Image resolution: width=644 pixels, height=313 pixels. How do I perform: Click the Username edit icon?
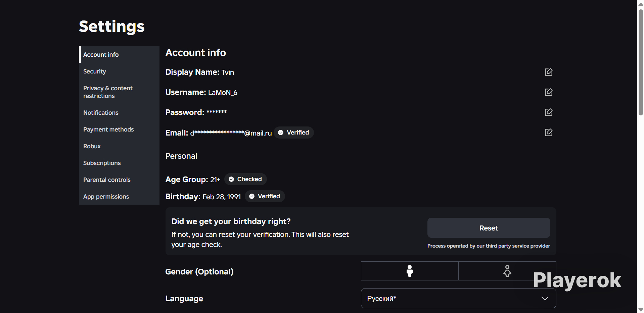coord(549,92)
